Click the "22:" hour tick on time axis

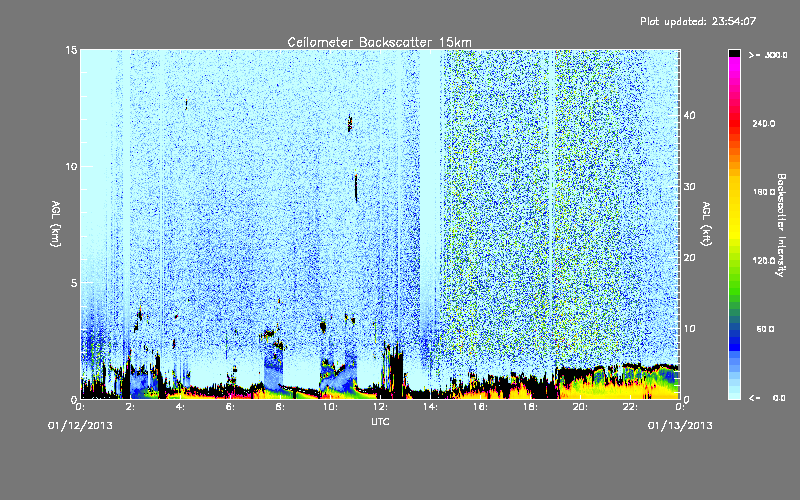click(x=630, y=407)
